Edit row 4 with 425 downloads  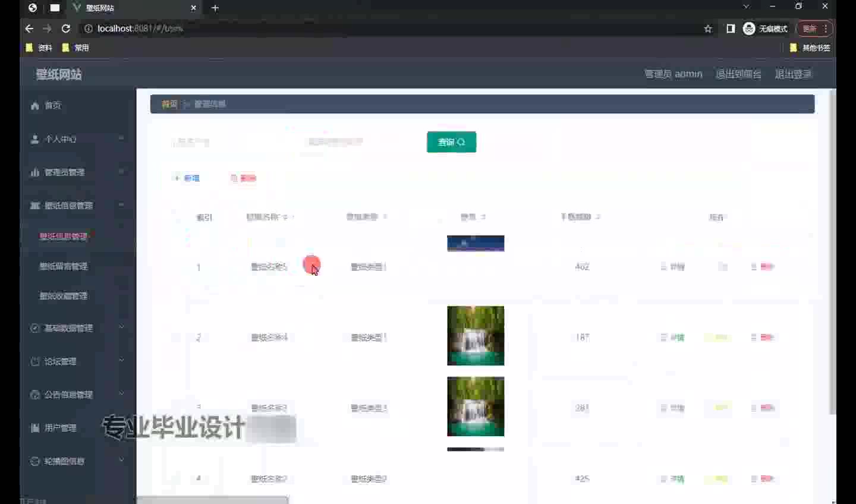tap(717, 479)
